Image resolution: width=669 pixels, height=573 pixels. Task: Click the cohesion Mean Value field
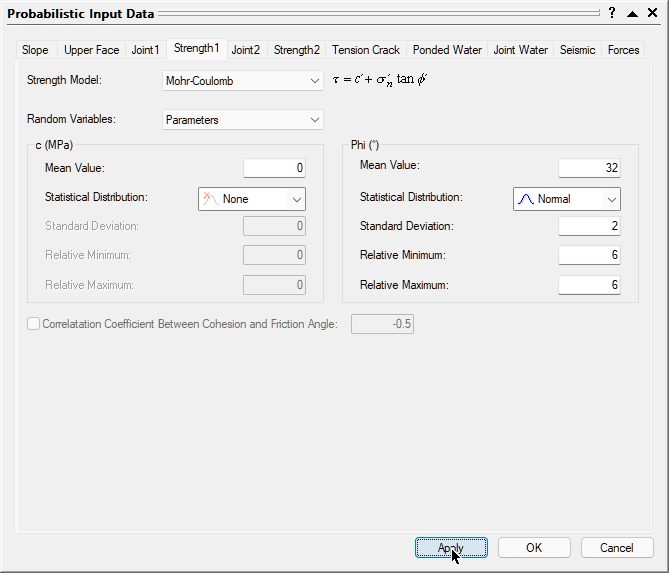pyautogui.click(x=274, y=168)
